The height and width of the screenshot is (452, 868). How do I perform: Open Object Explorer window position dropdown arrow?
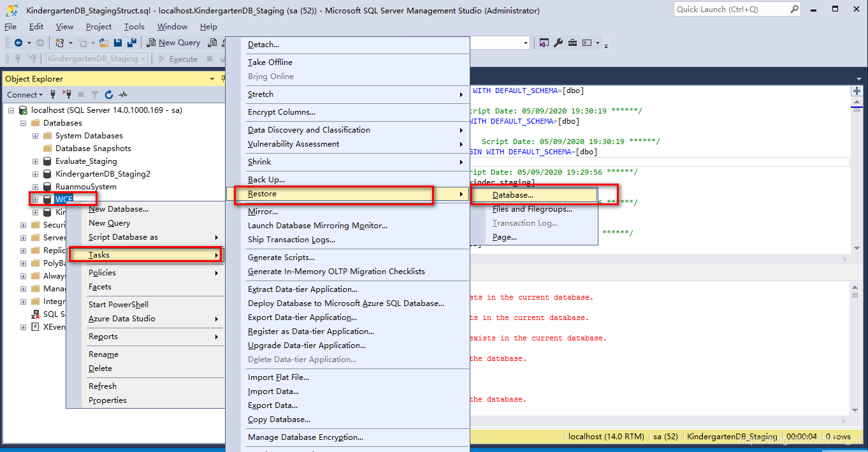coord(212,79)
